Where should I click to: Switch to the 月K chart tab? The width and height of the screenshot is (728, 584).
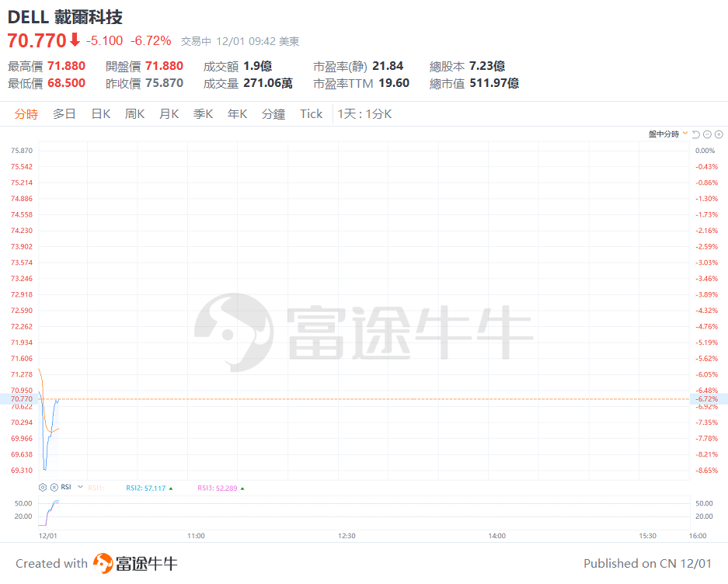[169, 114]
